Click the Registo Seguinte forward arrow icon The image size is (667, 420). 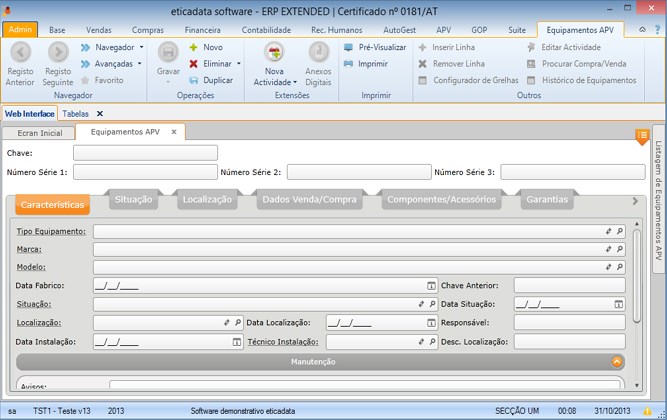tap(58, 52)
